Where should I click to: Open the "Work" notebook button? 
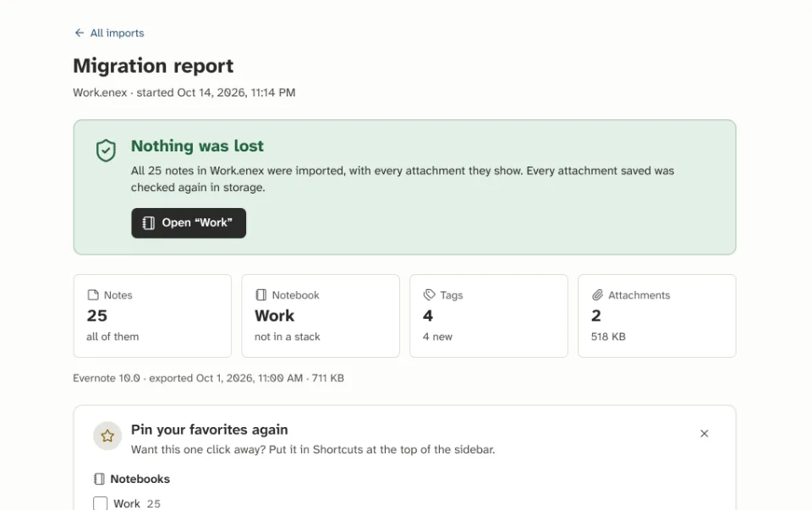pyautogui.click(x=189, y=223)
